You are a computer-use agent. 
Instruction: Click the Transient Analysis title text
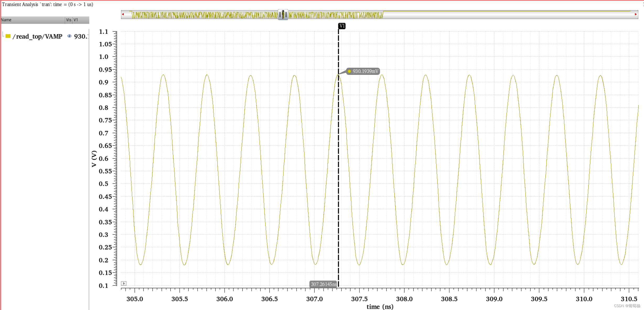47,4
